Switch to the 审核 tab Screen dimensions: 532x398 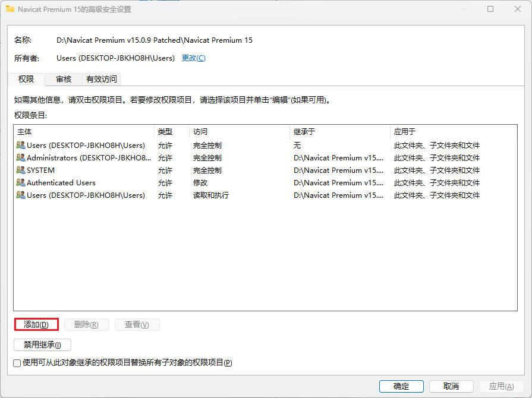(62, 79)
